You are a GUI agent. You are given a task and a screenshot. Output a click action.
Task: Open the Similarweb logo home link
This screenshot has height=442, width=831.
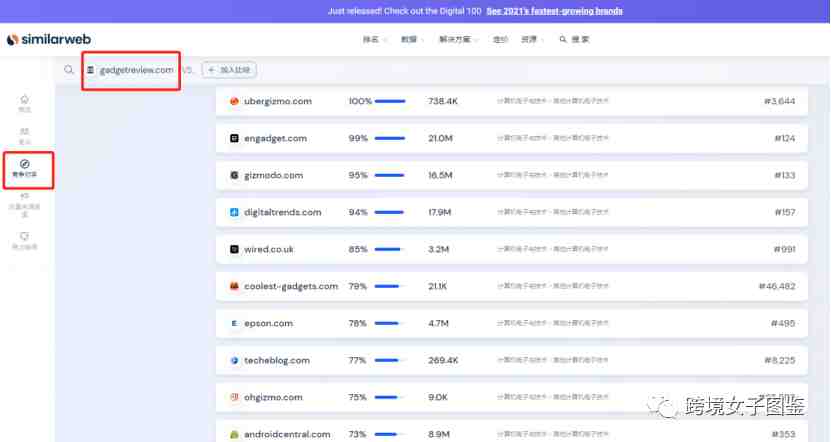49,39
